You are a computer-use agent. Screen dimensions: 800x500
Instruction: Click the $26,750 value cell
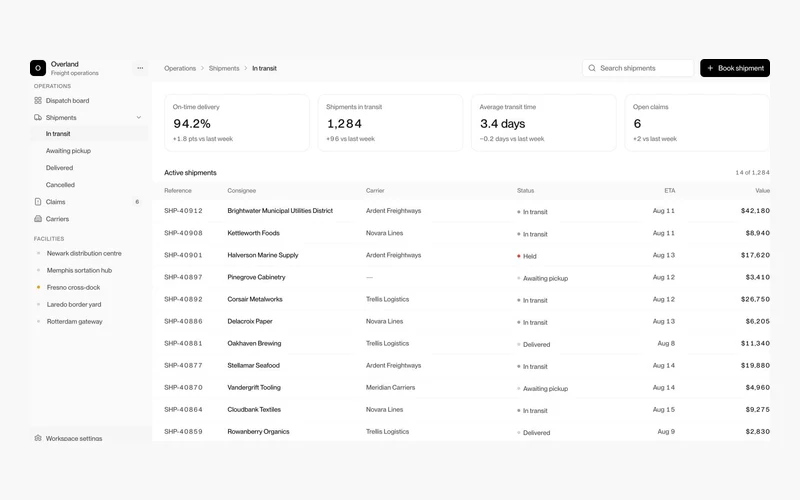click(x=755, y=299)
